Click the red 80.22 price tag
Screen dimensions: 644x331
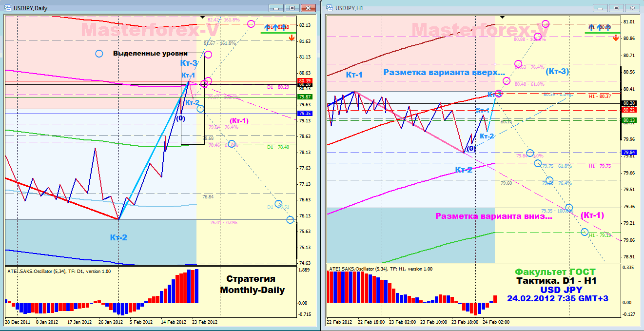[x=629, y=110]
